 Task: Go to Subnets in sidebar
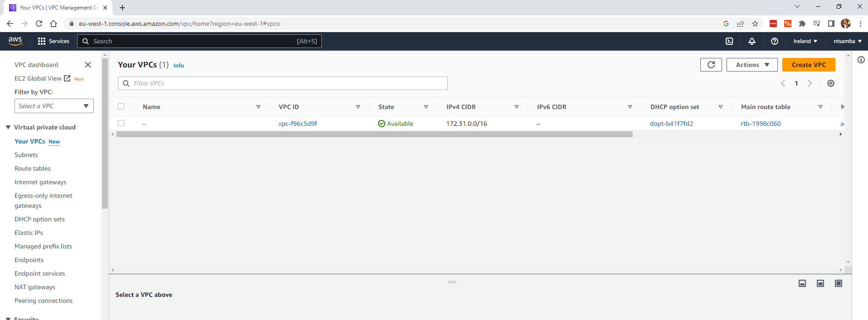[x=26, y=155]
